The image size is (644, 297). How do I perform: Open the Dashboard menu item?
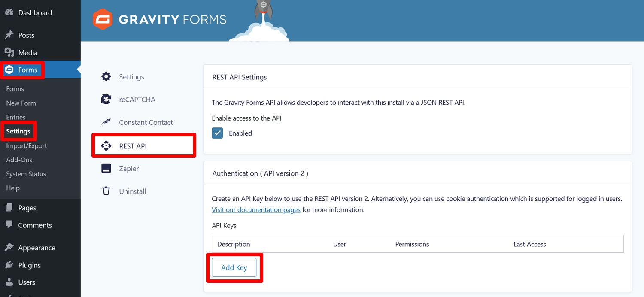click(35, 13)
